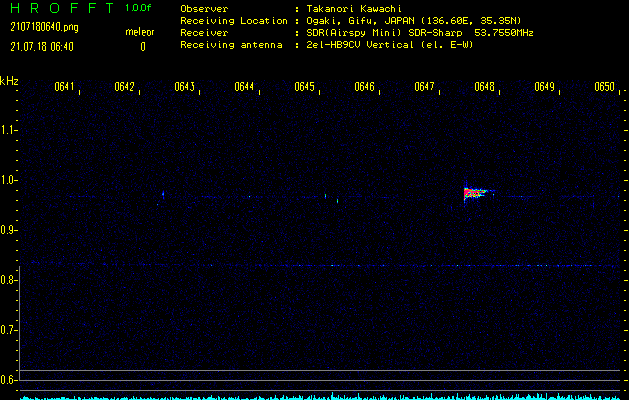Click the cyan signal strength graph at bottom
Viewport: 629px width, 400px height.
pos(321,396)
